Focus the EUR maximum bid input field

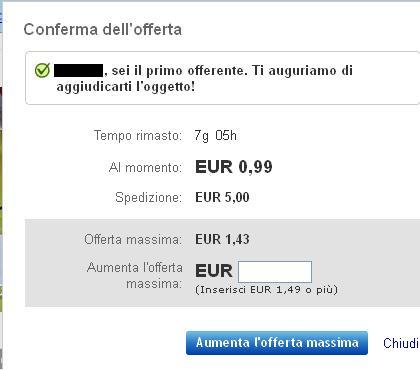275,272
